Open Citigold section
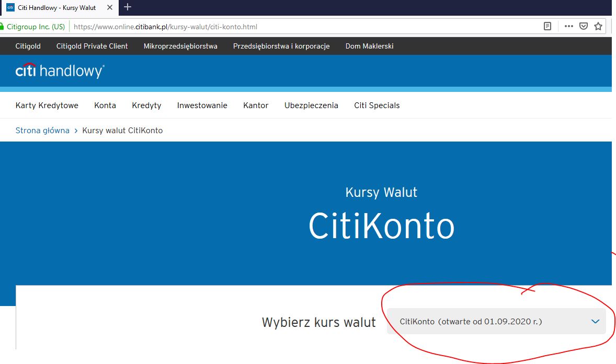 pos(28,46)
